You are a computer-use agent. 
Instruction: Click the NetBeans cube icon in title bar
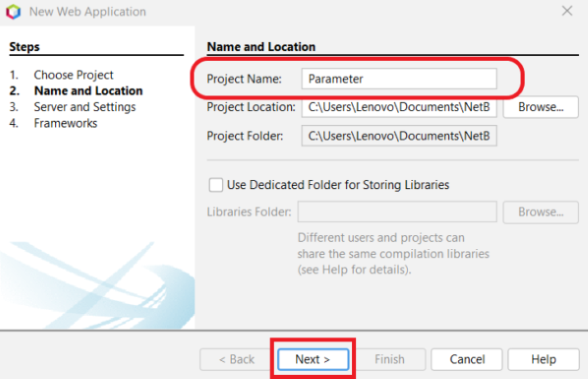point(13,12)
